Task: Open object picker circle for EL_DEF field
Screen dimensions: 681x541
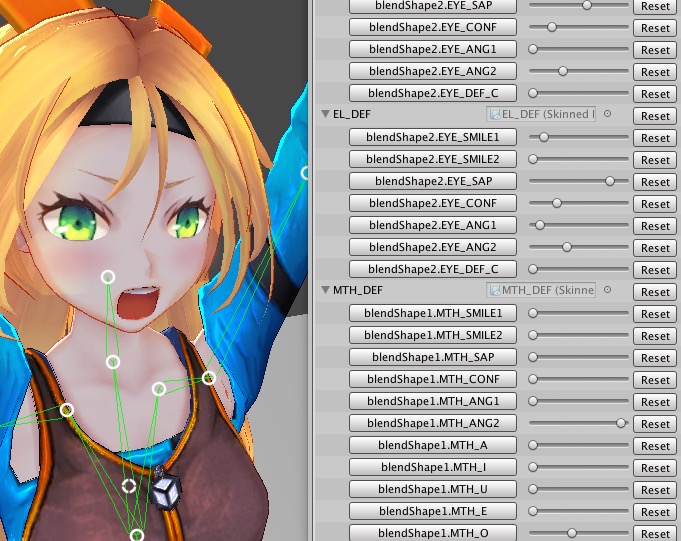Action: tap(608, 114)
